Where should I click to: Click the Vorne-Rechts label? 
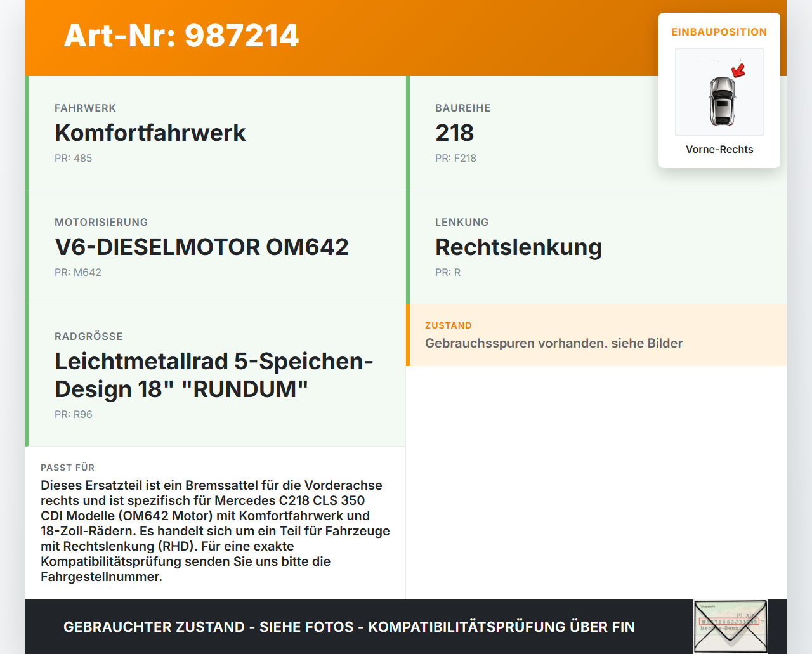click(719, 149)
